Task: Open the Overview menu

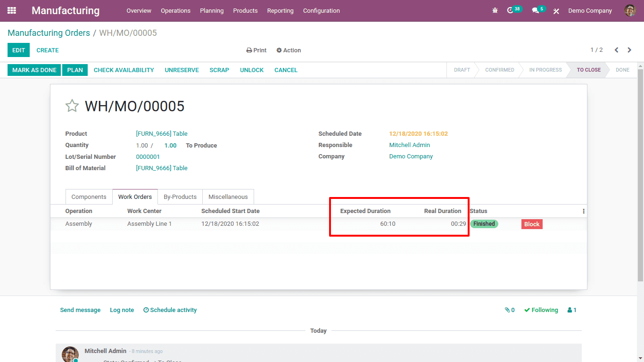Action: pos(139,10)
